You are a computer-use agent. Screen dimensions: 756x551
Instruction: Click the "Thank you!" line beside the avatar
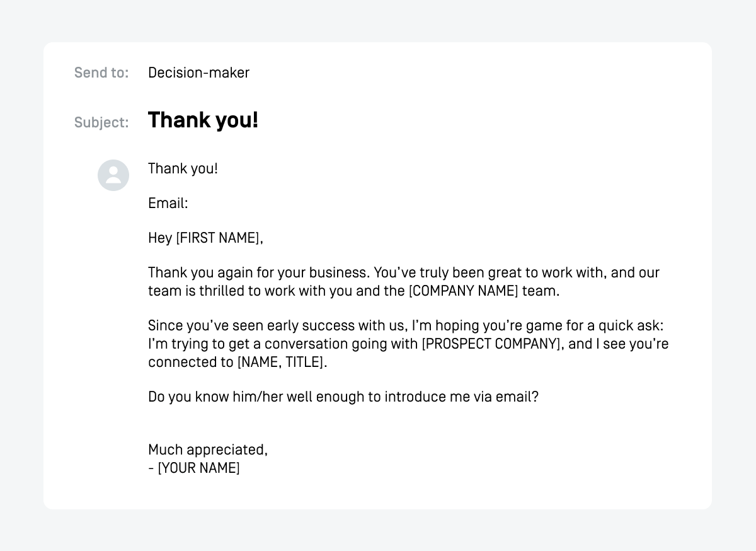[x=183, y=168]
